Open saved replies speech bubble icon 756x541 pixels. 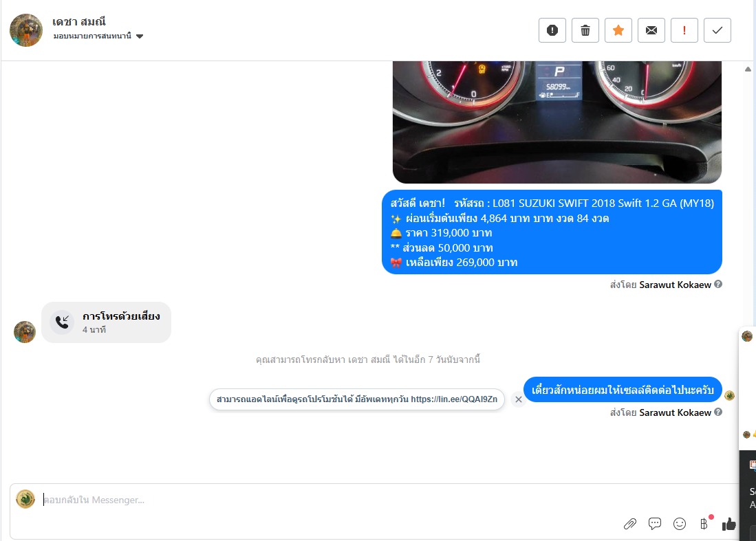(655, 524)
